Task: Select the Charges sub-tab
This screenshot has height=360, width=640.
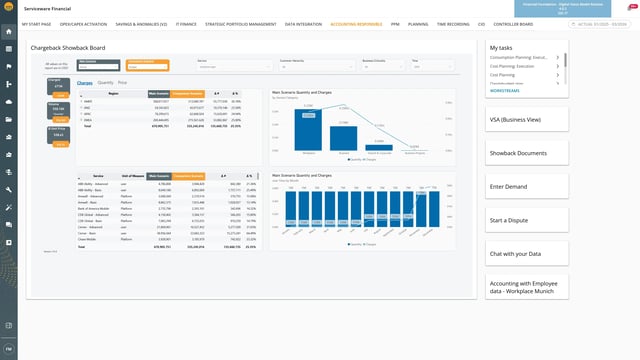Action: [84, 83]
